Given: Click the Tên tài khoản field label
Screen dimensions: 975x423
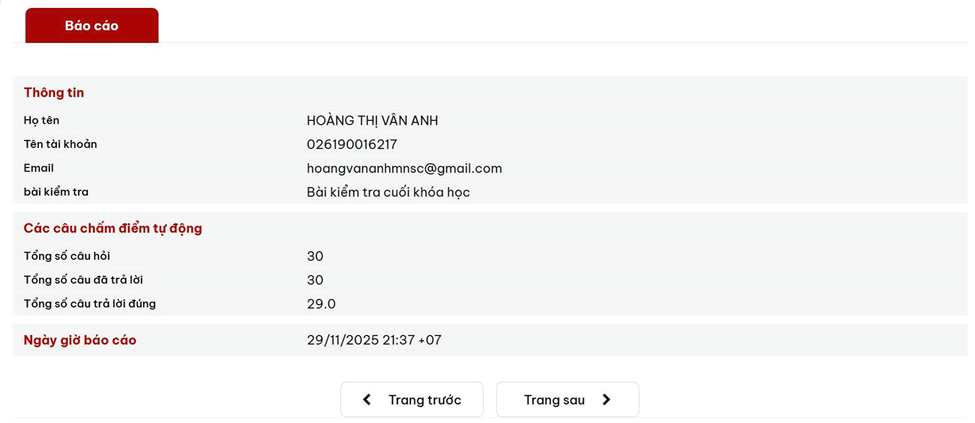Looking at the screenshot, I should 61,144.
